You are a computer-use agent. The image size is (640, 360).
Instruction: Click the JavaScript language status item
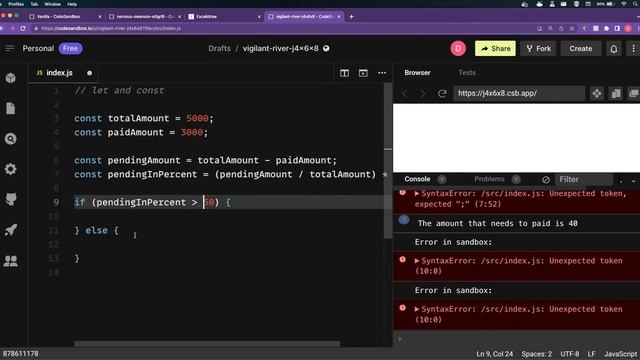(x=620, y=354)
